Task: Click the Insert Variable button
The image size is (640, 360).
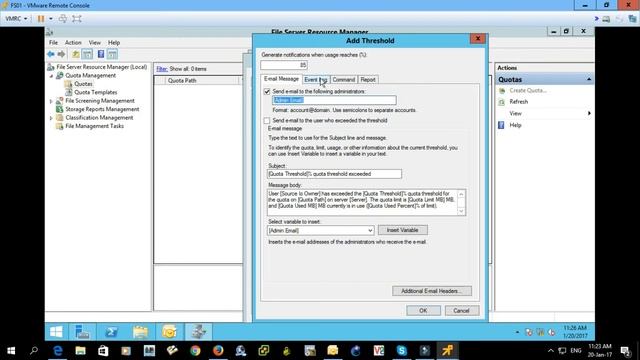Action: (402, 230)
